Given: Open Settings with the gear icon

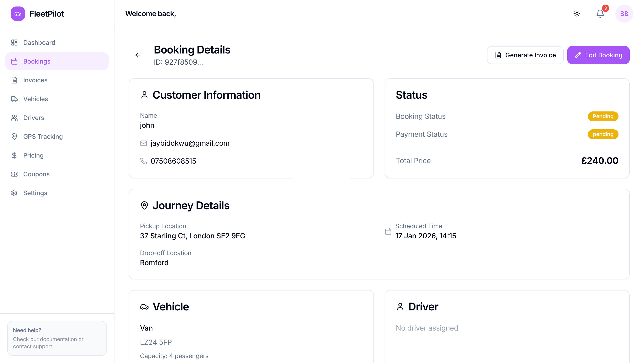Looking at the screenshot, I should pos(14,193).
